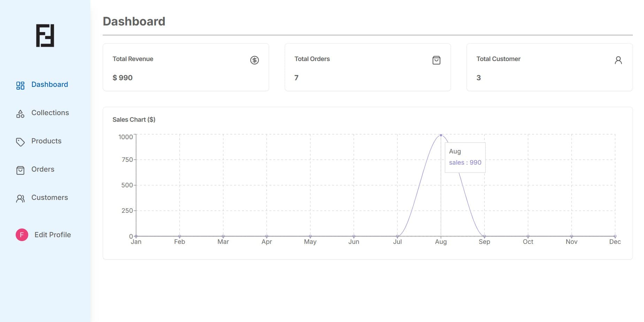This screenshot has height=322, width=644.
Task: Click the dollar icon on Total Revenue card
Action: coord(254,60)
